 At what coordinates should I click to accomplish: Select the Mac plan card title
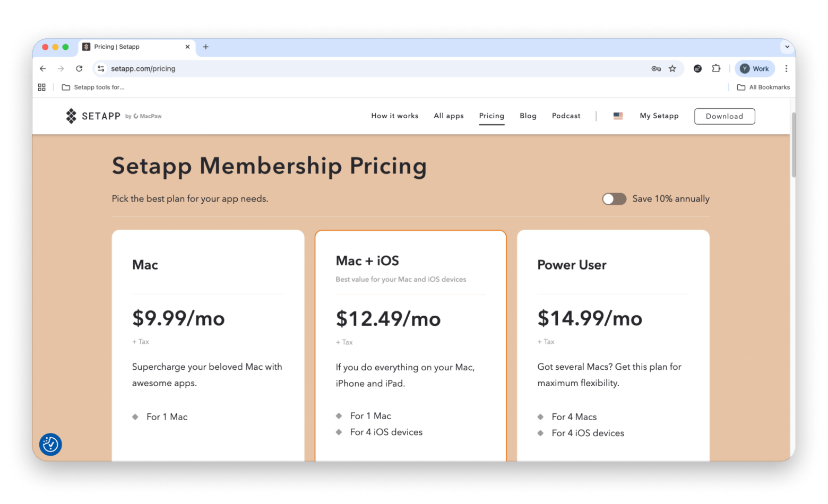tap(145, 265)
